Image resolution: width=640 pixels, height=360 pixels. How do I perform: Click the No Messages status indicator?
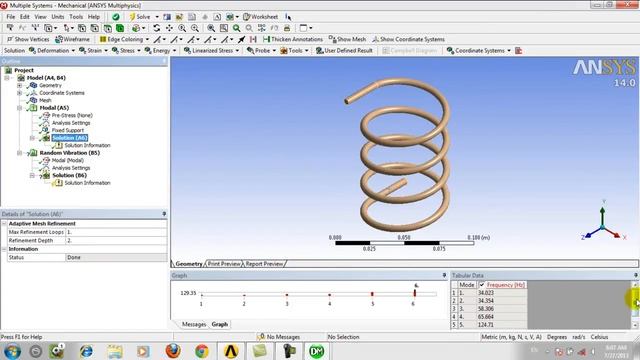tap(279, 337)
